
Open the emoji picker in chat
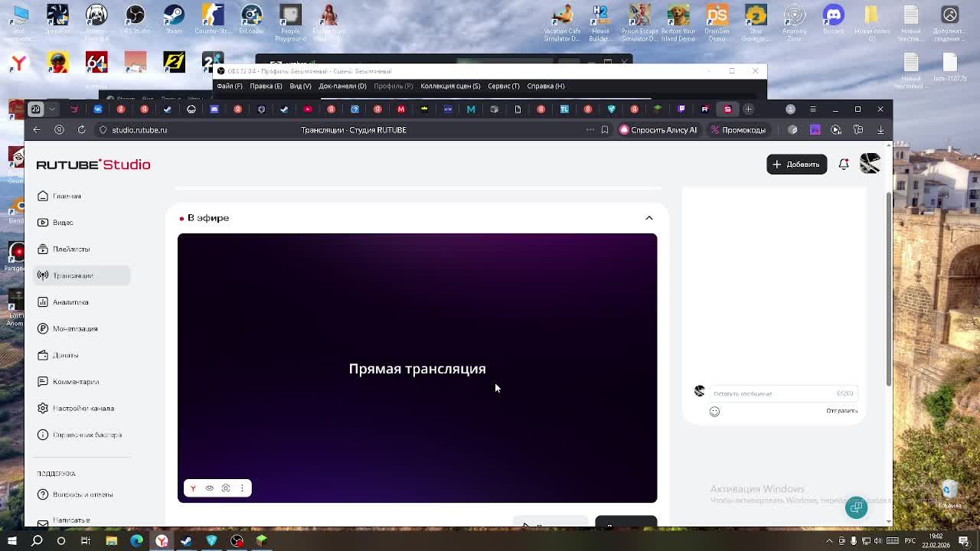click(714, 412)
